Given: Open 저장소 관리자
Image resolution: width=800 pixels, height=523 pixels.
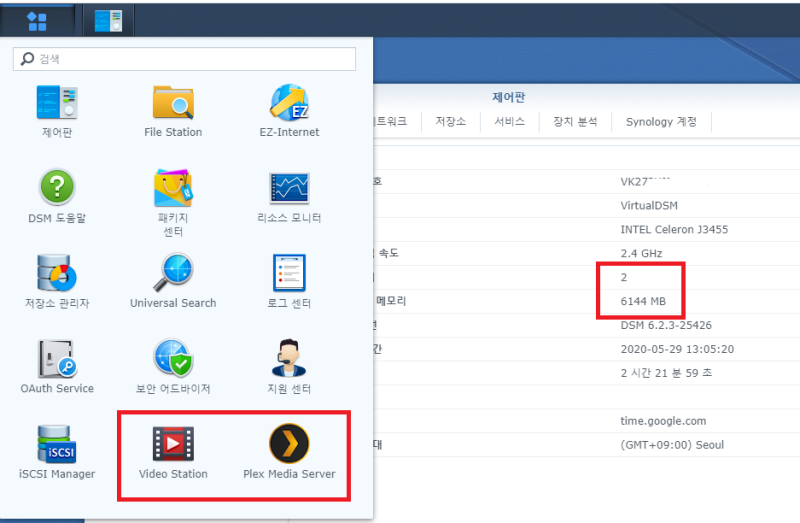Looking at the screenshot, I should (57, 282).
